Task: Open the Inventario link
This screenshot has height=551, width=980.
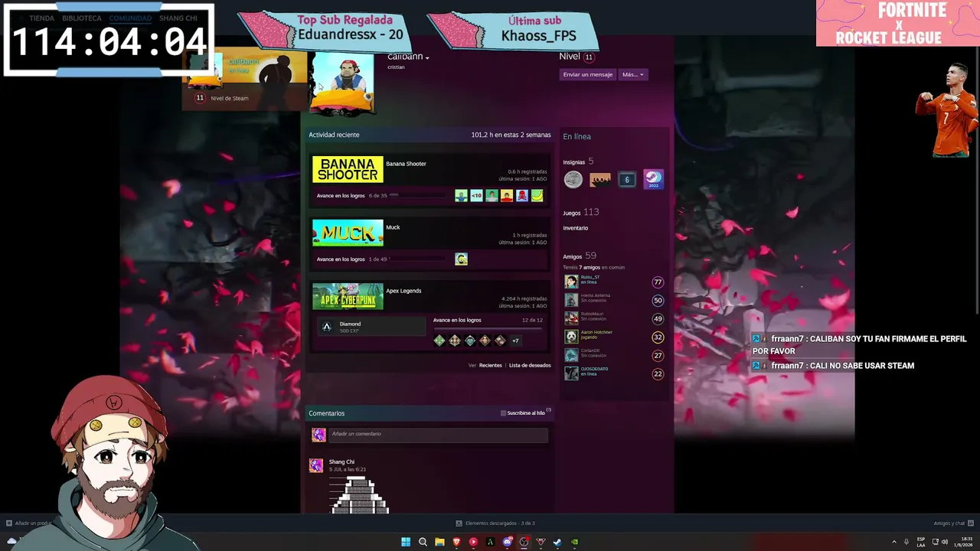Action: pos(576,228)
